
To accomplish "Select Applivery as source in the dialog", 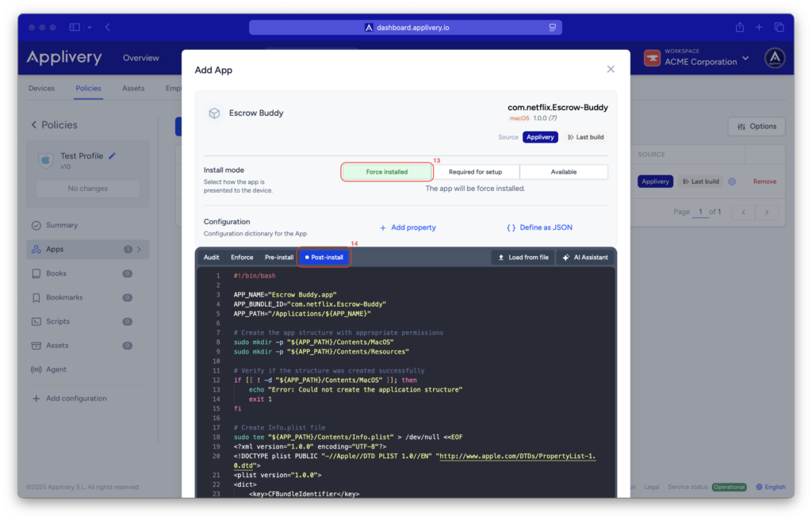I will click(x=540, y=137).
